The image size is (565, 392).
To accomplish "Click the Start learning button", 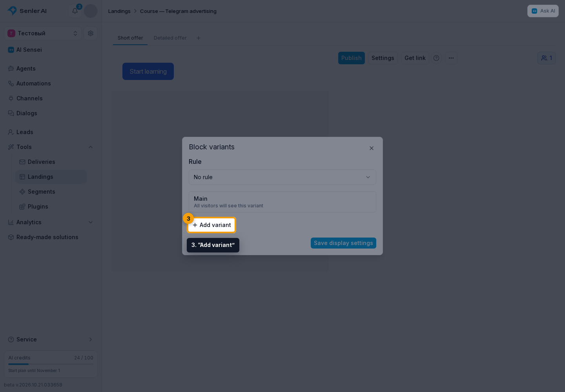I will tap(148, 71).
